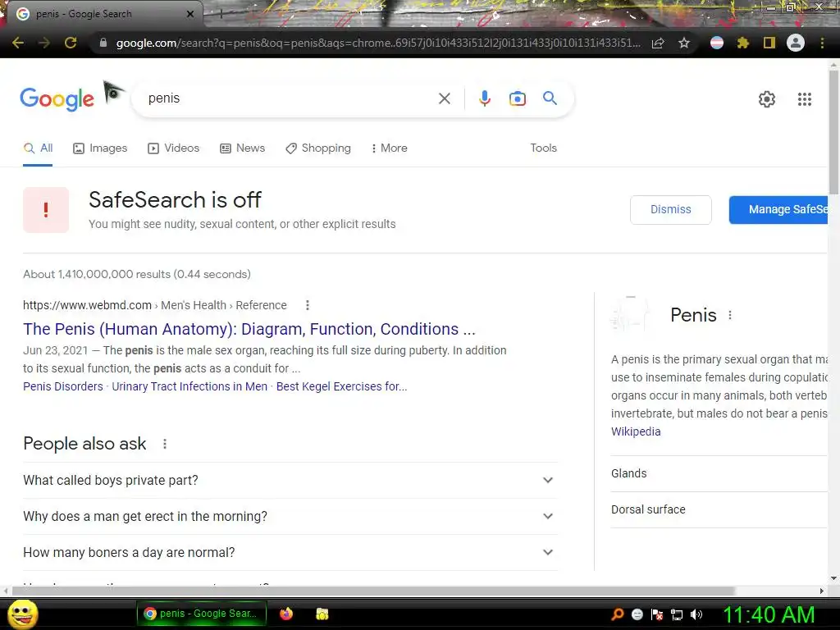Click the 11:40 AM clock
Image resolution: width=840 pixels, height=630 pixels.
click(x=769, y=614)
